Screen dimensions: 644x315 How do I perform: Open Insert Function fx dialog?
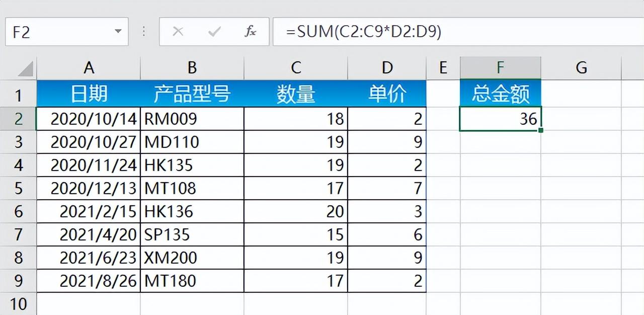click(250, 32)
